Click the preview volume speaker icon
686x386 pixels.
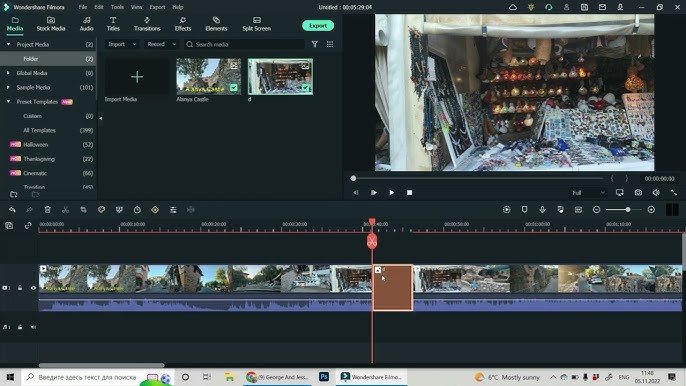point(656,193)
